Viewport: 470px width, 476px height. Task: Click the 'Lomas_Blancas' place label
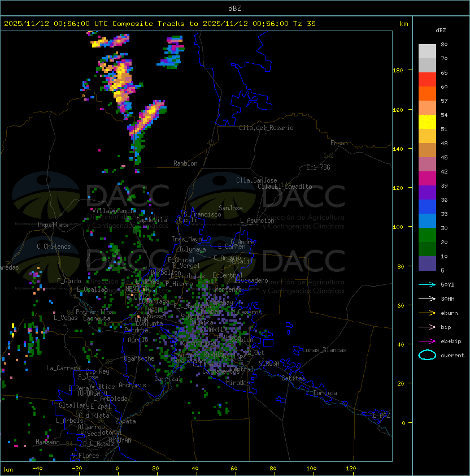tap(324, 350)
